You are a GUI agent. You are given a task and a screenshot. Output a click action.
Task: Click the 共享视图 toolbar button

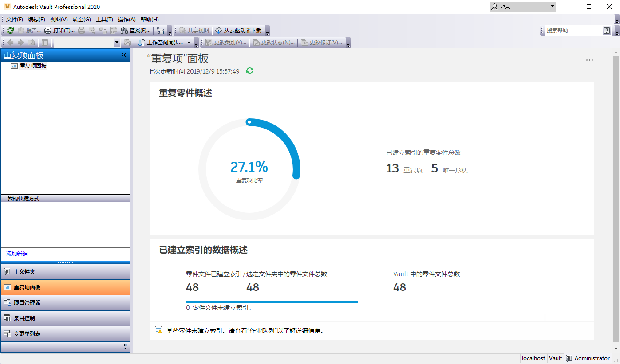[194, 31]
